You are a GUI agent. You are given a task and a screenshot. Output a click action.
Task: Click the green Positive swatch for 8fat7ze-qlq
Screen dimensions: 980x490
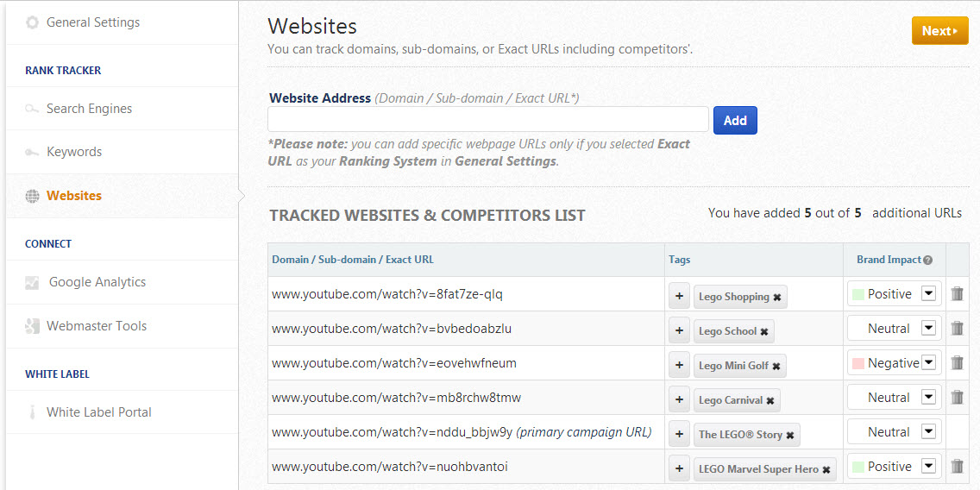[x=858, y=294]
